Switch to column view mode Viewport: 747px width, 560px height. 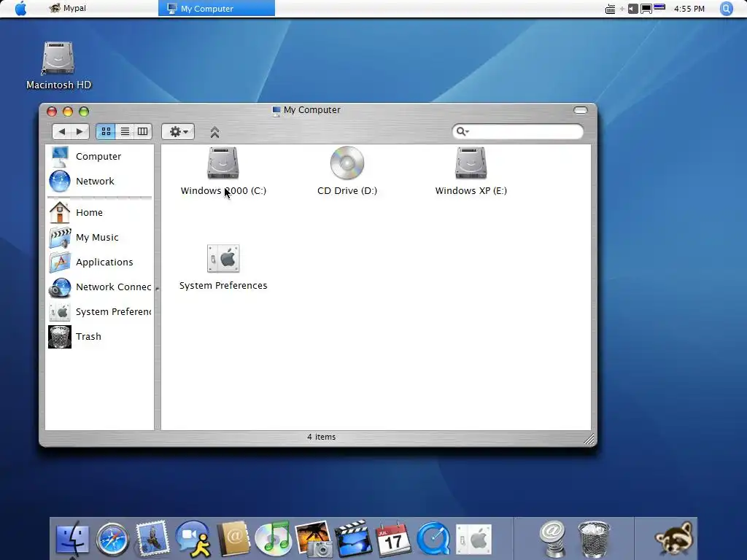[142, 131]
